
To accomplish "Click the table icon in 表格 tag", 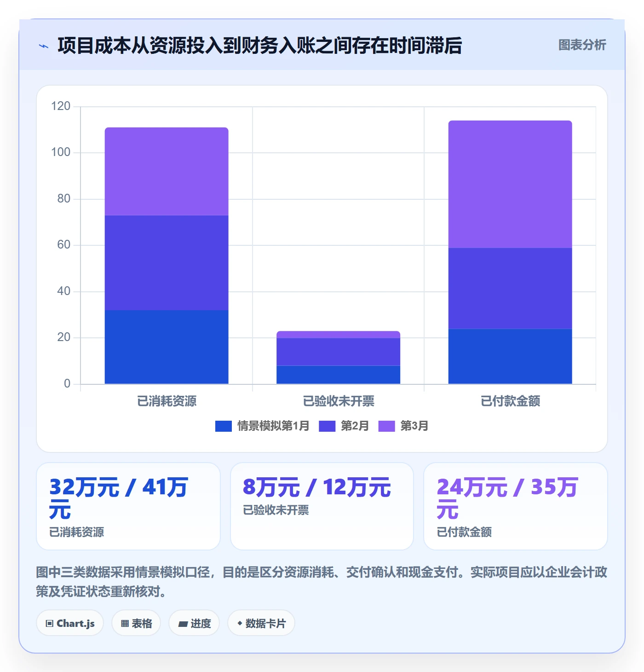I will point(125,624).
